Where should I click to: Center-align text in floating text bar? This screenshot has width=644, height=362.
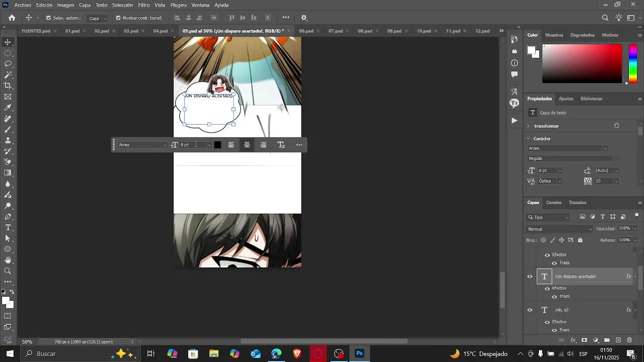[x=247, y=145]
